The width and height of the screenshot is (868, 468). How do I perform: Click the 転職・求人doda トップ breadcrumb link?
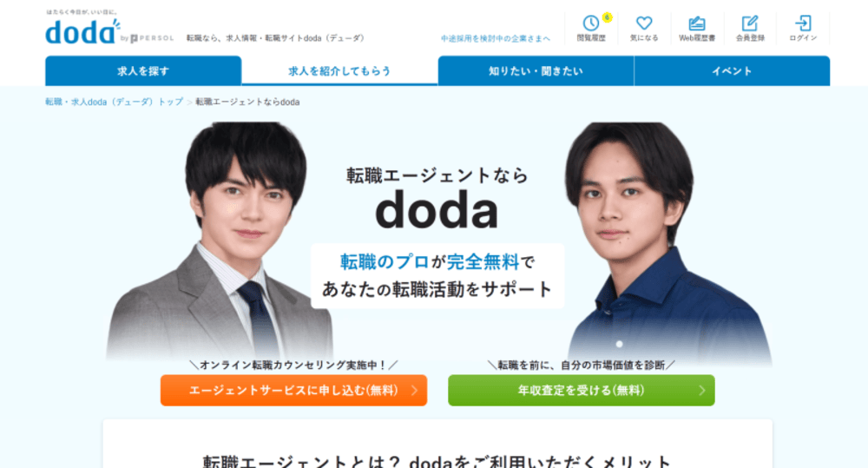tap(114, 102)
